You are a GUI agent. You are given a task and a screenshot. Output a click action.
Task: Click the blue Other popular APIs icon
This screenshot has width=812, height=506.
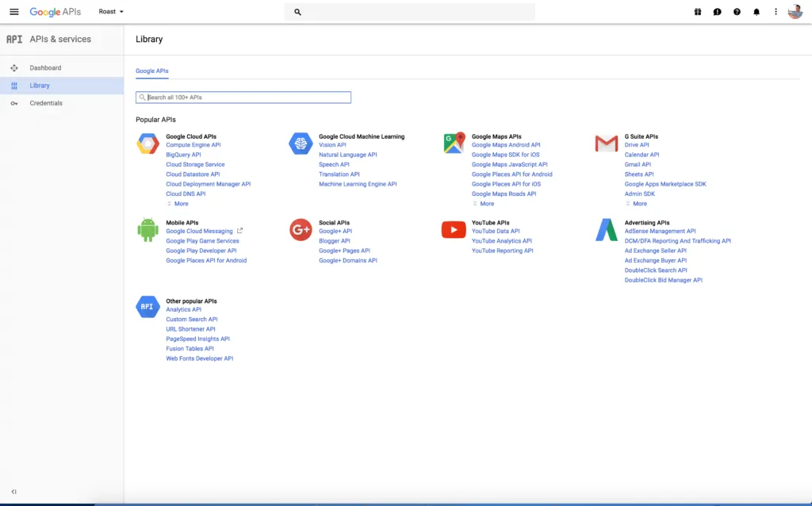[147, 307]
